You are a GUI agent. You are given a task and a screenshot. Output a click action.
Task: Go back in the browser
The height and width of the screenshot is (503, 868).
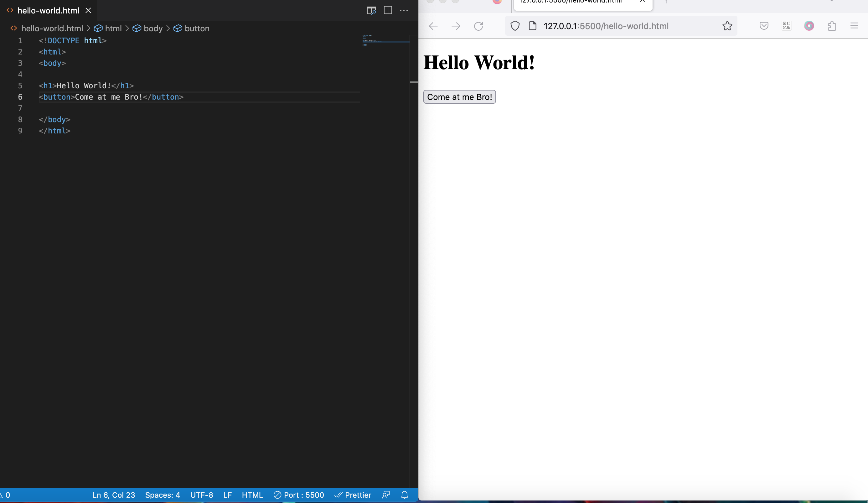point(433,26)
